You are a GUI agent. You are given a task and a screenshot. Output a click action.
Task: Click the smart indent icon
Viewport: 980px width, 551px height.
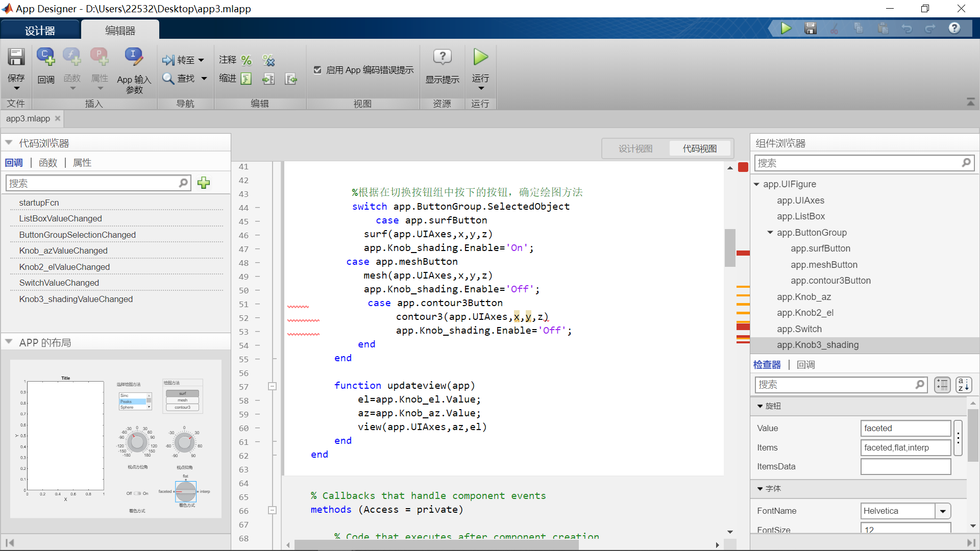pyautogui.click(x=247, y=79)
